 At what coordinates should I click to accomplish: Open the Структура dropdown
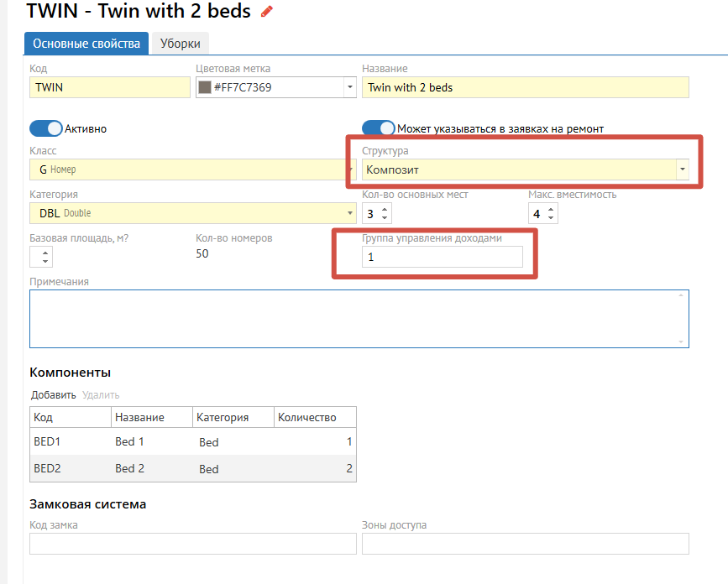pyautogui.click(x=683, y=169)
